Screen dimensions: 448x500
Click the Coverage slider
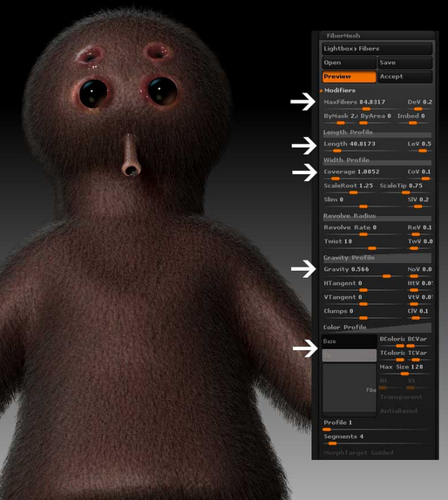point(363,174)
